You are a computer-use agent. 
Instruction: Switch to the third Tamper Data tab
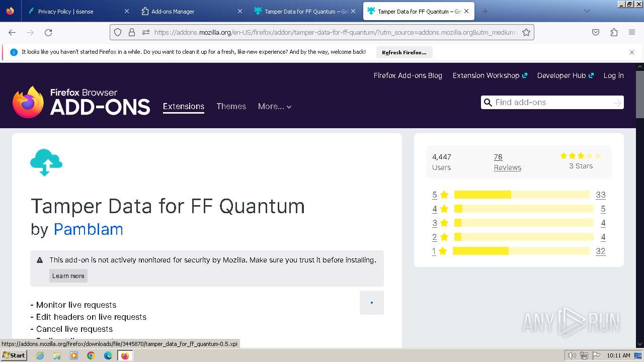tap(304, 11)
